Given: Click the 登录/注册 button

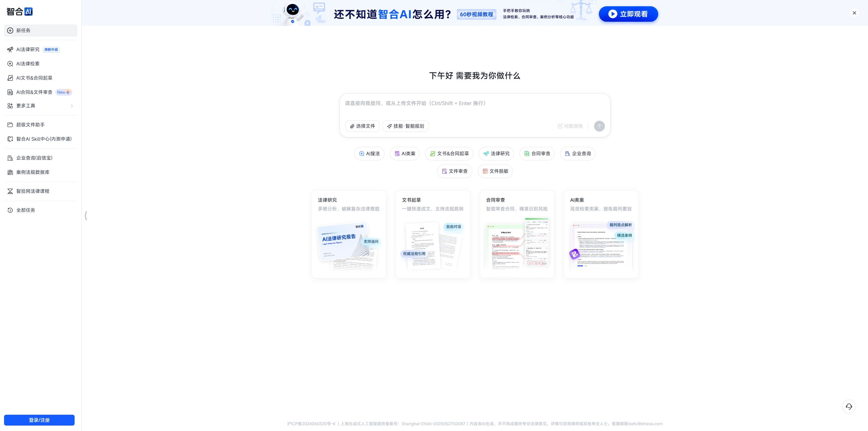Looking at the screenshot, I should click(39, 420).
